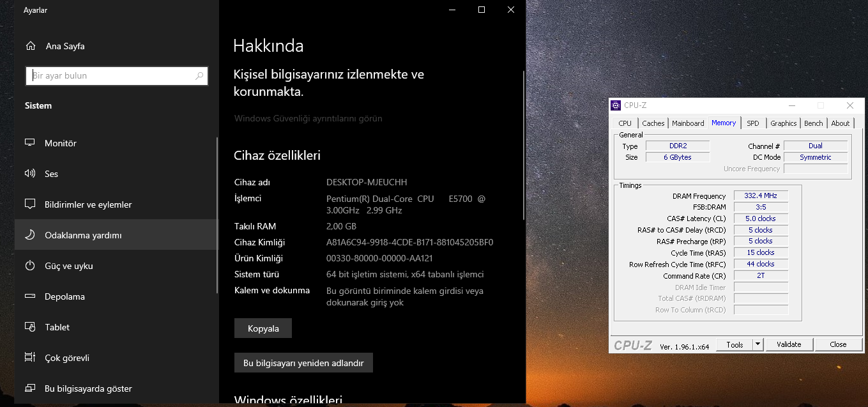Click the CPU-Z chip icon in title bar
This screenshot has width=868, height=407.
tap(617, 105)
